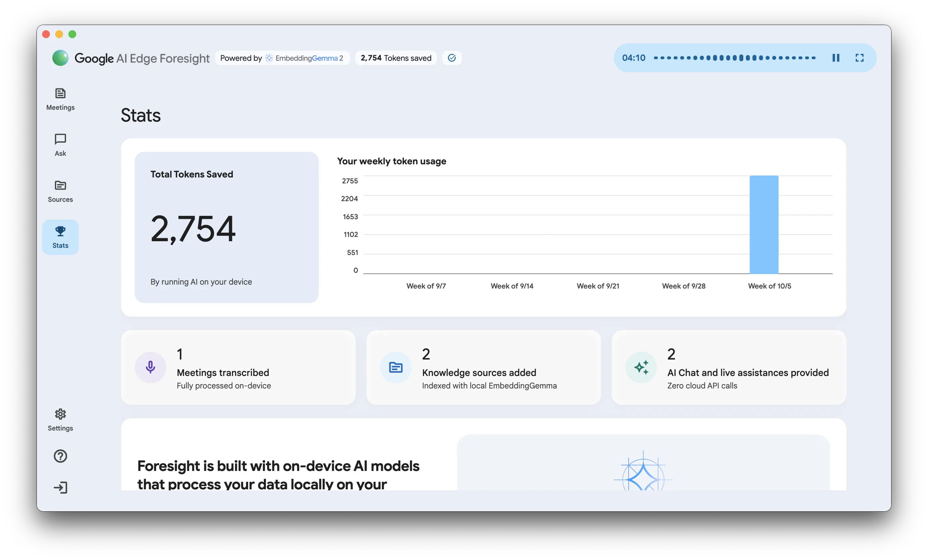Screen dimensions: 928x560
Task: Click the Week of 10/5 bar
Action: click(764, 224)
